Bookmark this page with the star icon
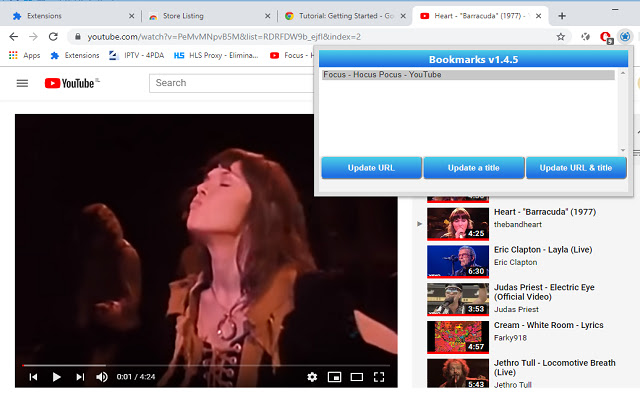 [561, 37]
